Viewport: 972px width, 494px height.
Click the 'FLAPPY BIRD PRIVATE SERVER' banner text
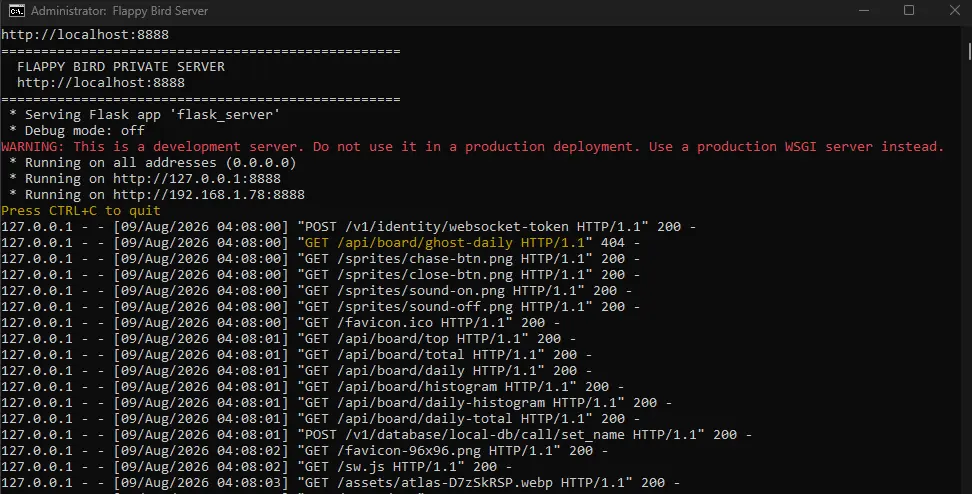click(x=121, y=66)
